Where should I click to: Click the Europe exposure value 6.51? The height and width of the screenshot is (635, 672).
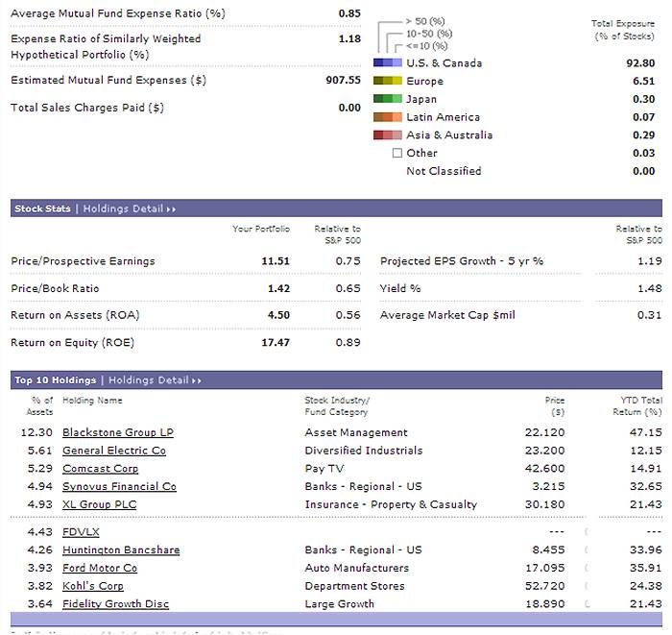pyautogui.click(x=644, y=81)
